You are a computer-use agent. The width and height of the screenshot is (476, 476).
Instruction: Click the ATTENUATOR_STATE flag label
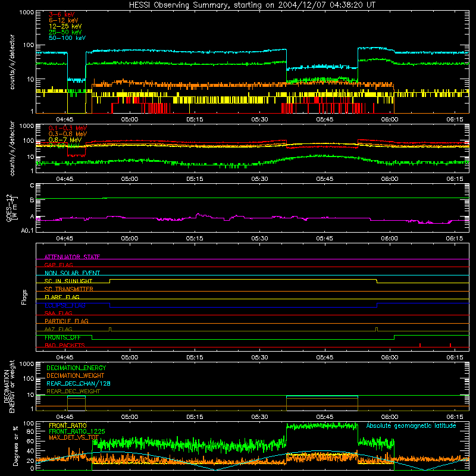72,257
